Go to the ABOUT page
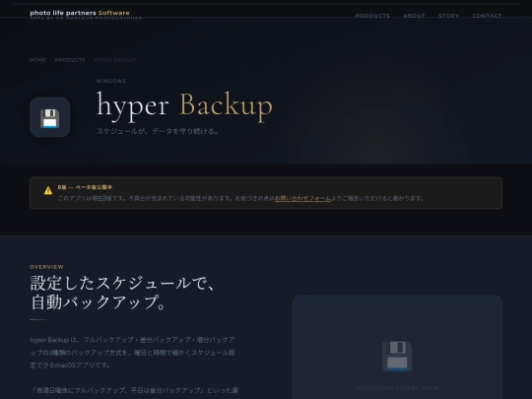Image resolution: width=532 pixels, height=399 pixels. click(x=414, y=16)
